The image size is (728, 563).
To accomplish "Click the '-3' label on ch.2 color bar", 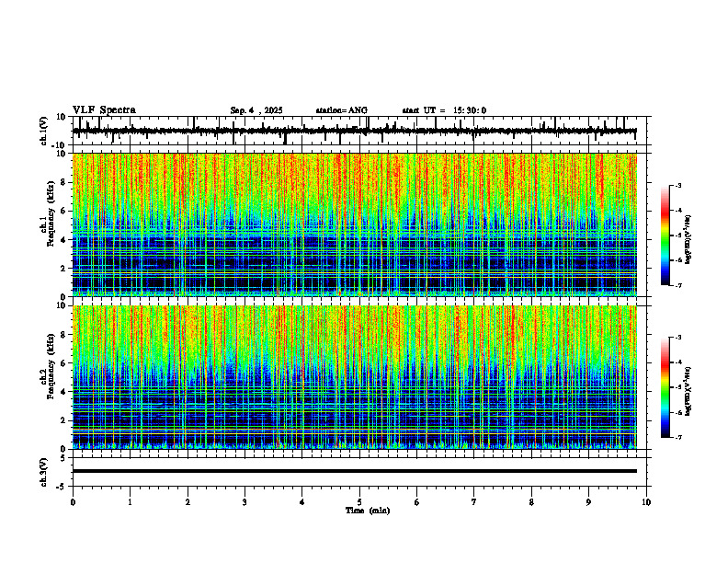I will click(678, 338).
